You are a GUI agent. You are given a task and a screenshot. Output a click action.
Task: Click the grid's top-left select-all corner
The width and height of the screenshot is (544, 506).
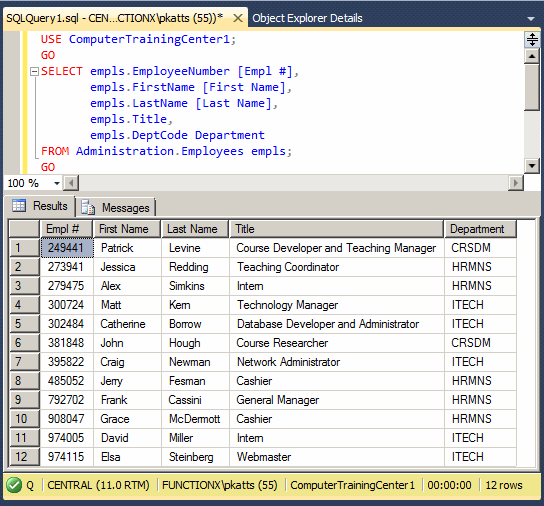click(x=24, y=229)
